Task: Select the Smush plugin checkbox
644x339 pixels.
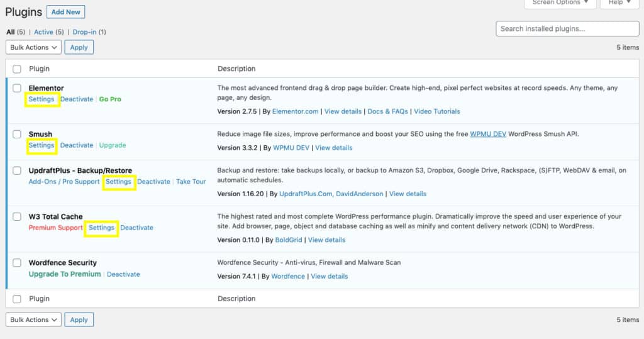Action: point(17,134)
